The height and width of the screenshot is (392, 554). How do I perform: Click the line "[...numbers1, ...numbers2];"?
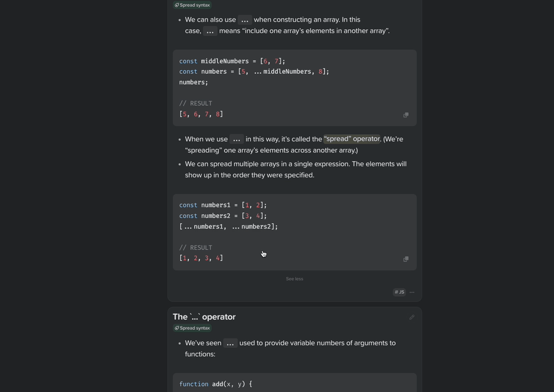[229, 227]
